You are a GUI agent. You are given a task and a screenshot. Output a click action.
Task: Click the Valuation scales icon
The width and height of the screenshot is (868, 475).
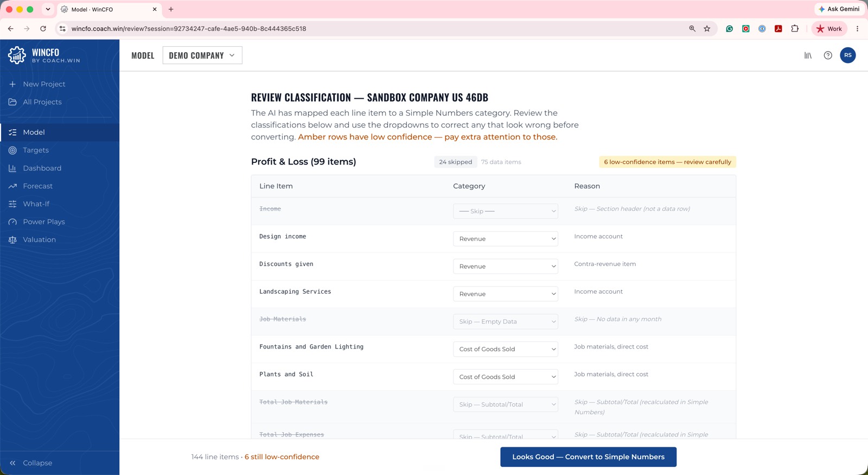click(12, 240)
